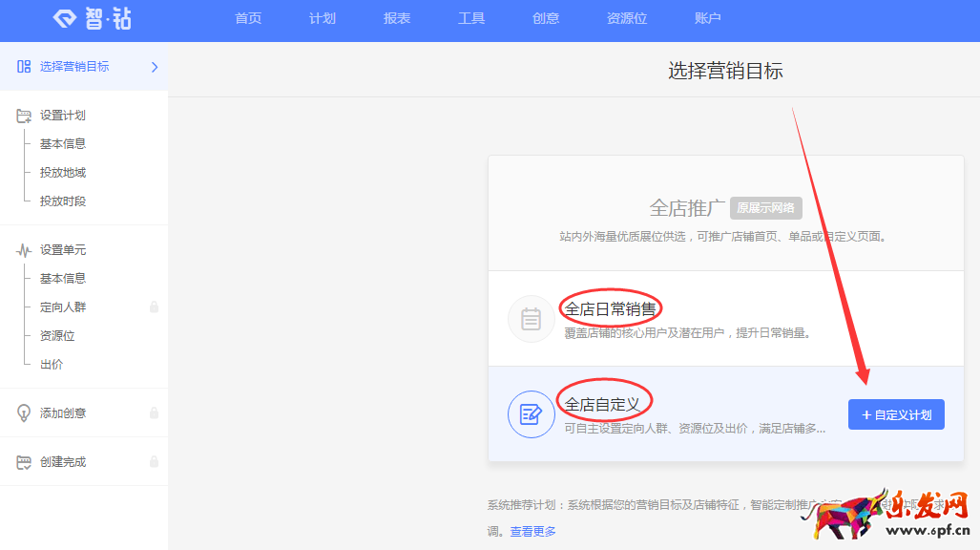Viewport: 980px width, 550px height.
Task: Select 出价 under 设置单元
Action: point(52,365)
